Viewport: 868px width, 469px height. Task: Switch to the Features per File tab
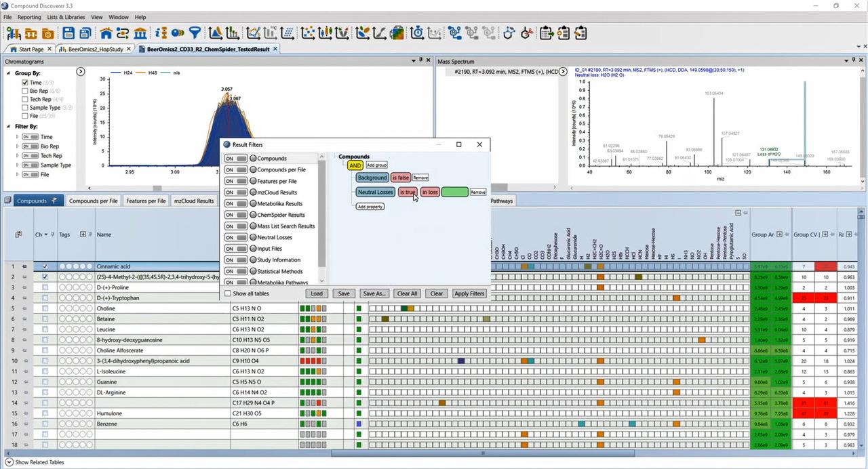146,201
